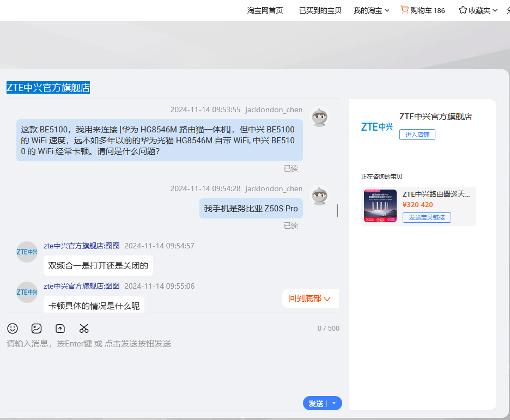
Task: Open the emoji picker in chat toolbar
Action: (13, 328)
